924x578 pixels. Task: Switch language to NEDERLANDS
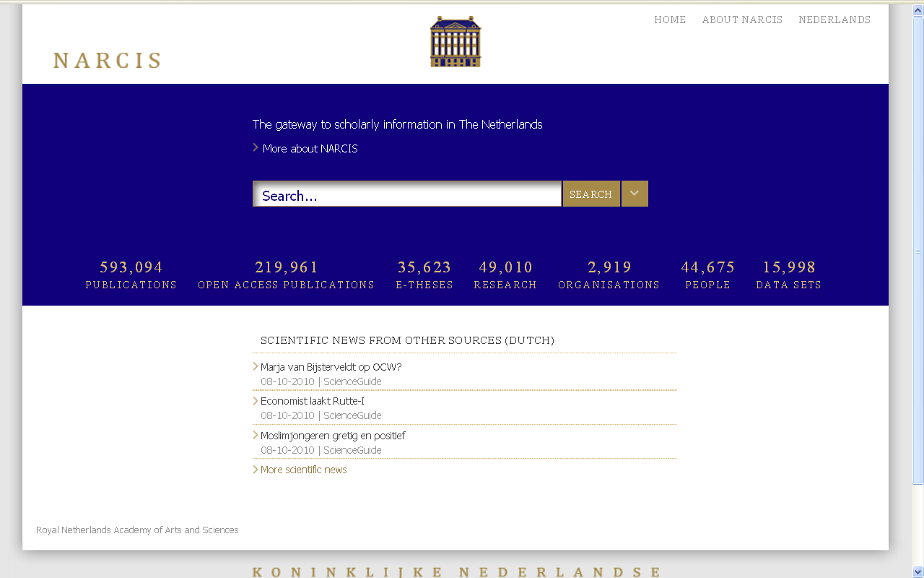[x=834, y=20]
